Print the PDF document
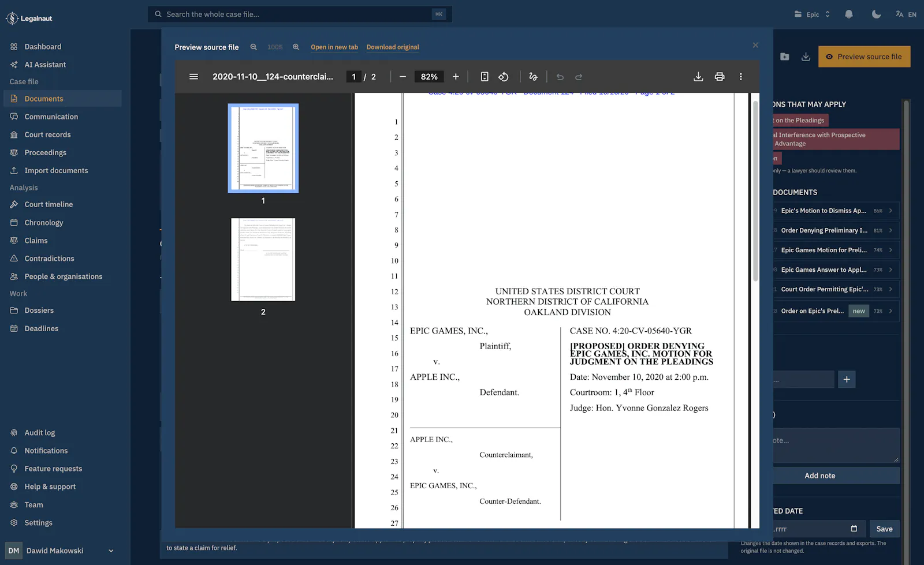 720,77
